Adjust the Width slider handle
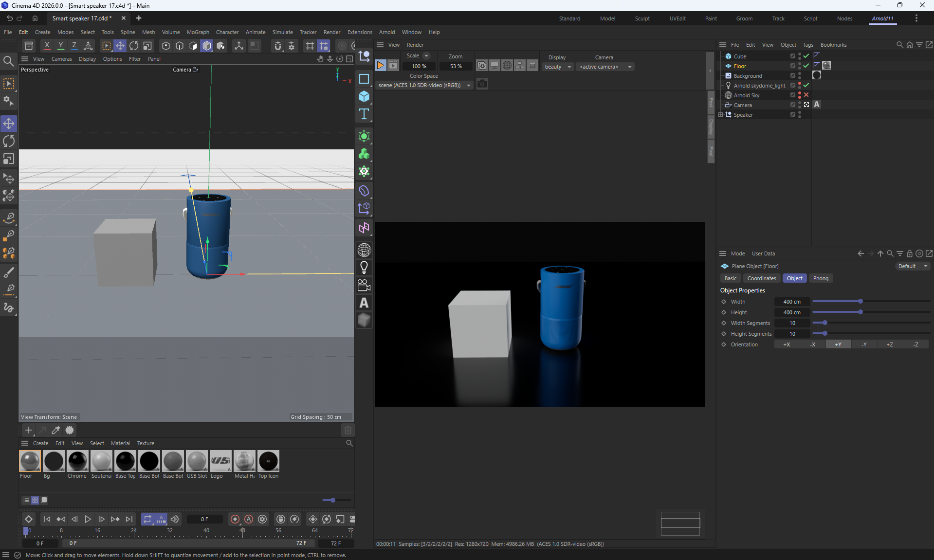The width and height of the screenshot is (934, 560). coord(861,302)
